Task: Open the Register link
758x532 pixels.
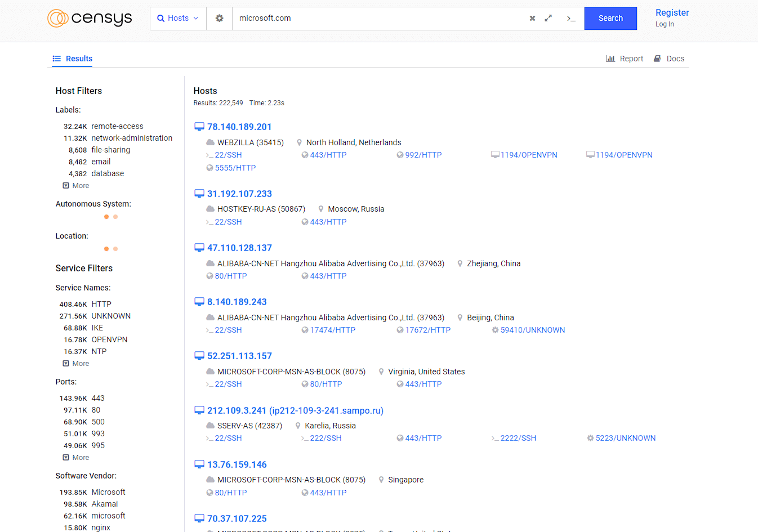Action: coord(672,12)
